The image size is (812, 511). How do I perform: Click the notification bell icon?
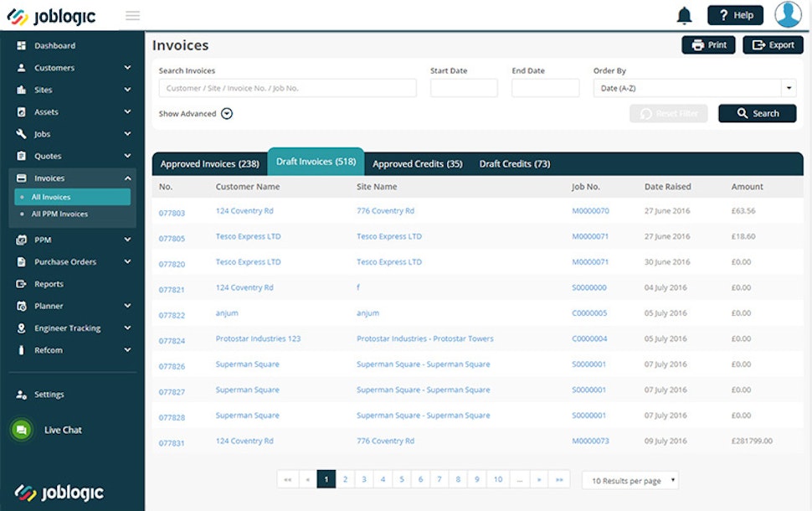coord(684,15)
